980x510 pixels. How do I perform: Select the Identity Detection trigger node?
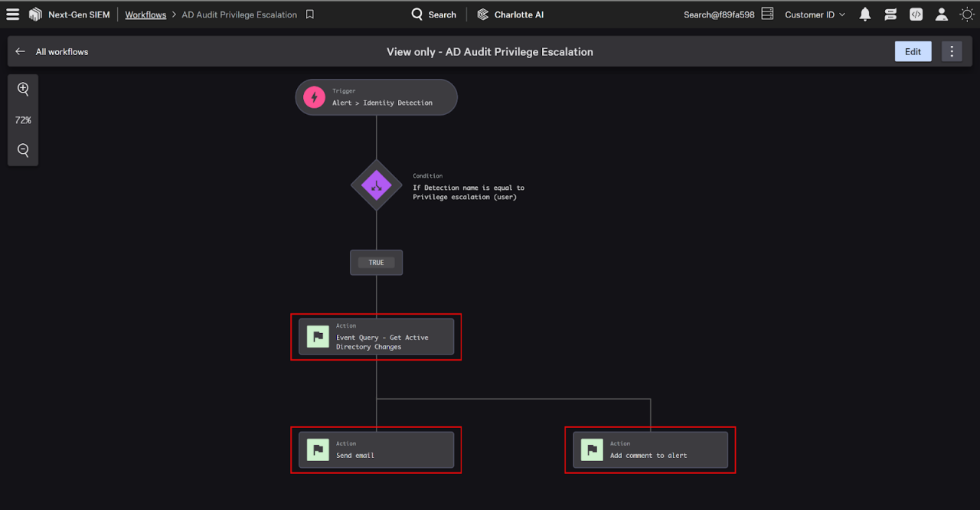(x=376, y=97)
